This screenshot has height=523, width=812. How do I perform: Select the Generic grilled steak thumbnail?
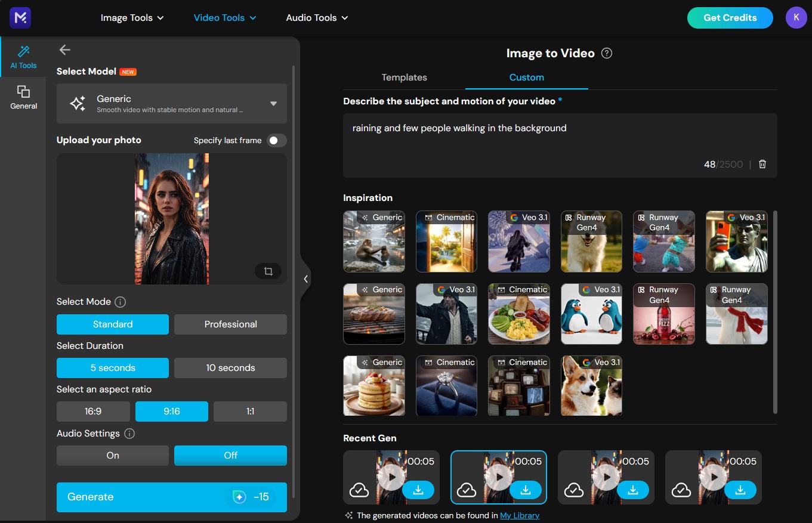374,314
